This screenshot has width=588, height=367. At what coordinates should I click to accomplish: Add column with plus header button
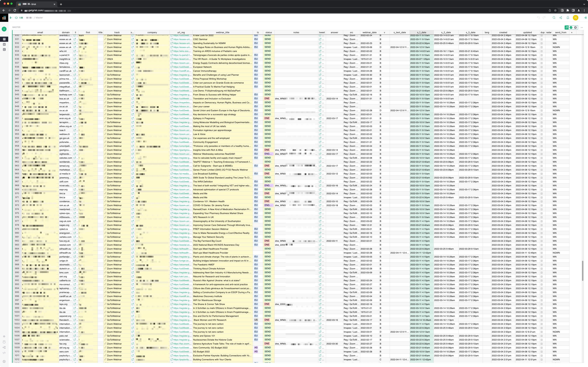(572, 32)
